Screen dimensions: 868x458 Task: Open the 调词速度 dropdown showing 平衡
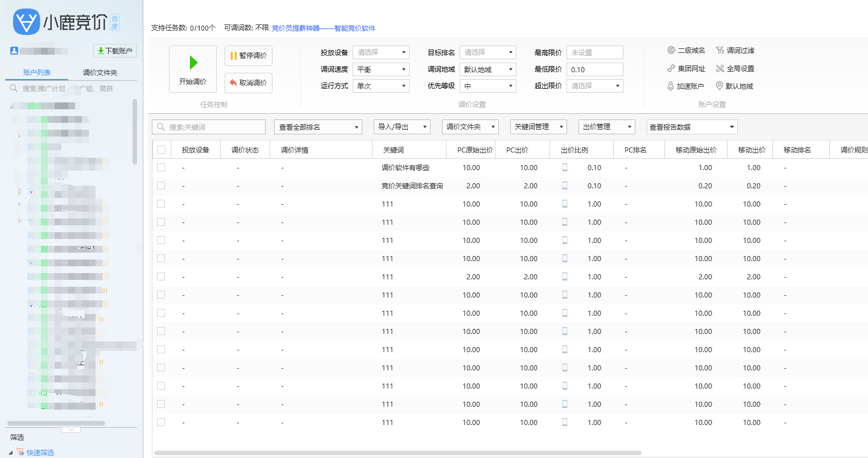(x=381, y=69)
